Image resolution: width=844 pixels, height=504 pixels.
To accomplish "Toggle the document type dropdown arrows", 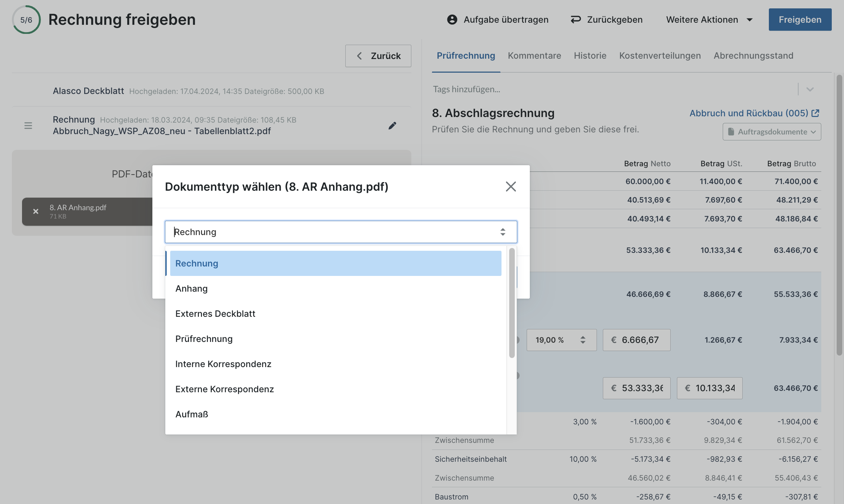I will (503, 232).
